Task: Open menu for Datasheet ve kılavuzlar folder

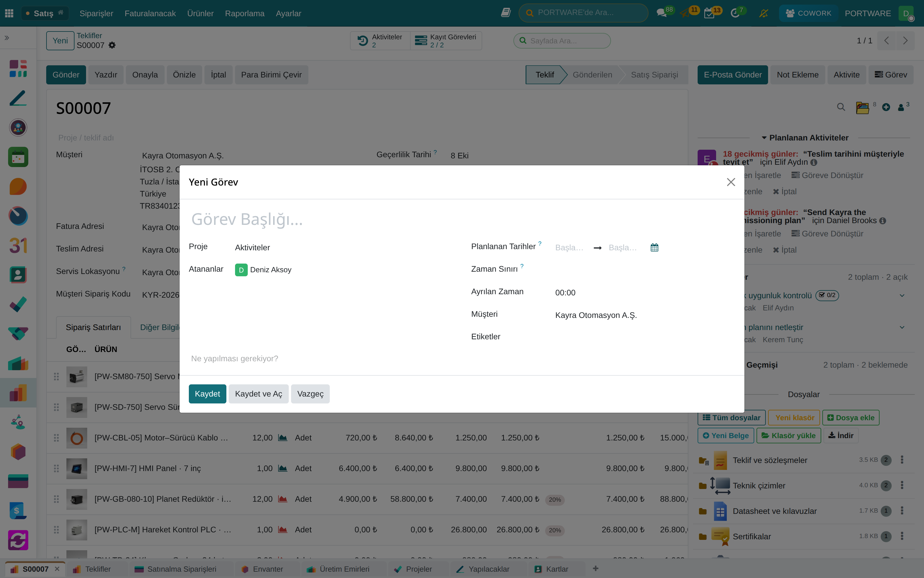Action: (902, 511)
